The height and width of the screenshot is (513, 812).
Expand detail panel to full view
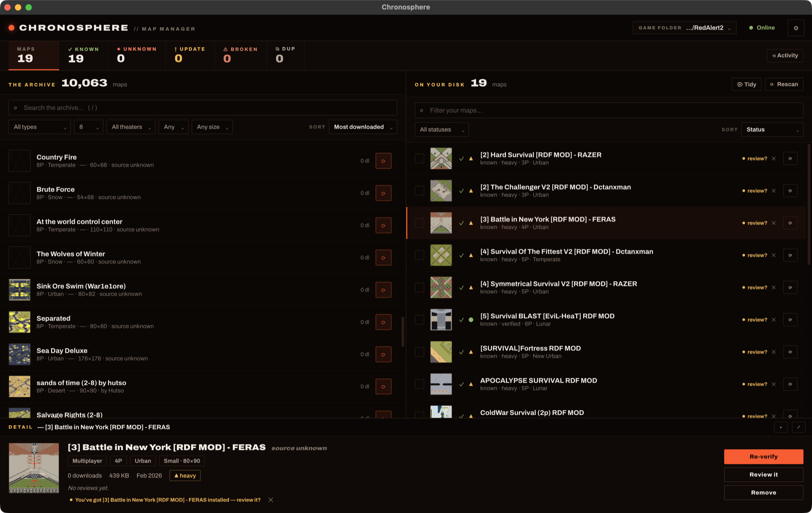click(798, 427)
